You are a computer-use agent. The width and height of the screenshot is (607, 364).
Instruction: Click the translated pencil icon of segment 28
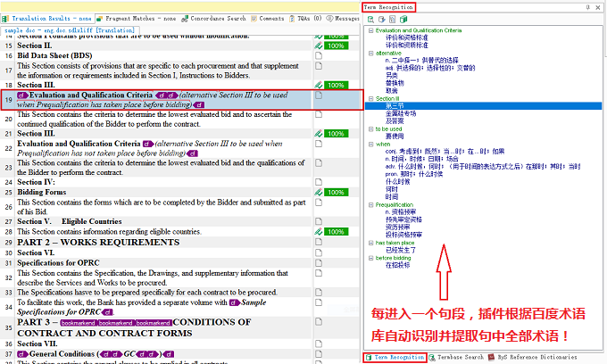click(x=319, y=232)
